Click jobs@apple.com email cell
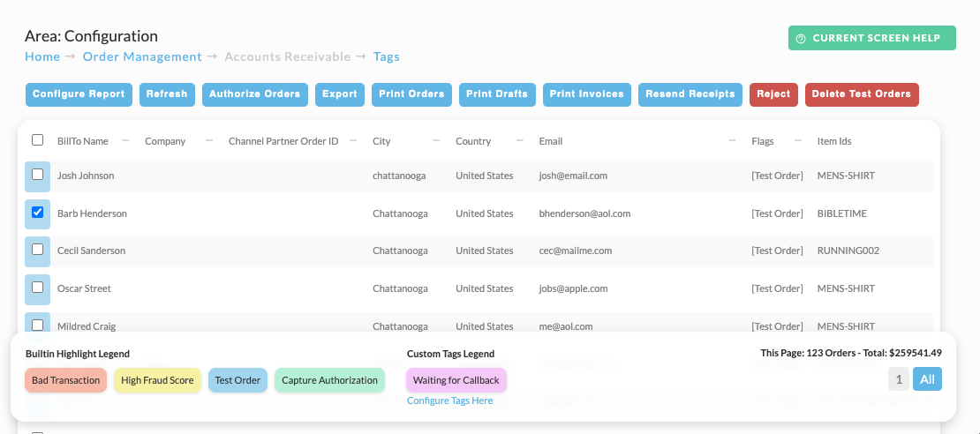 click(573, 289)
